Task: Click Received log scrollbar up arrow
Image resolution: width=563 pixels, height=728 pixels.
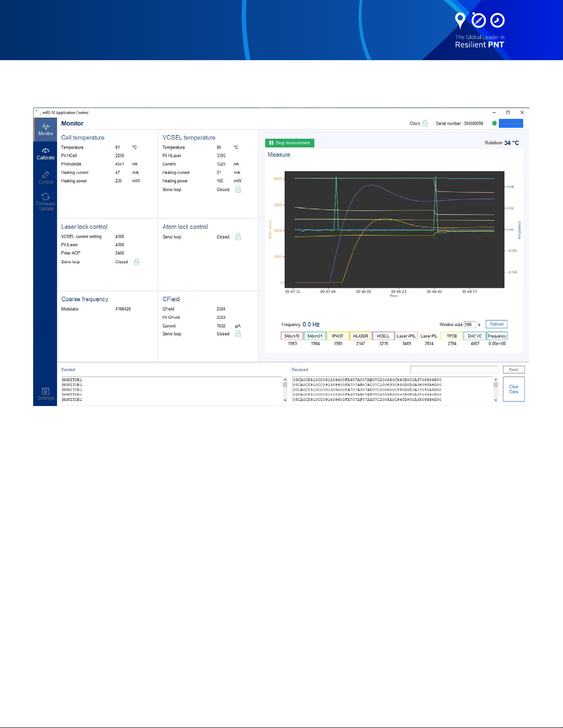Action: (x=495, y=380)
